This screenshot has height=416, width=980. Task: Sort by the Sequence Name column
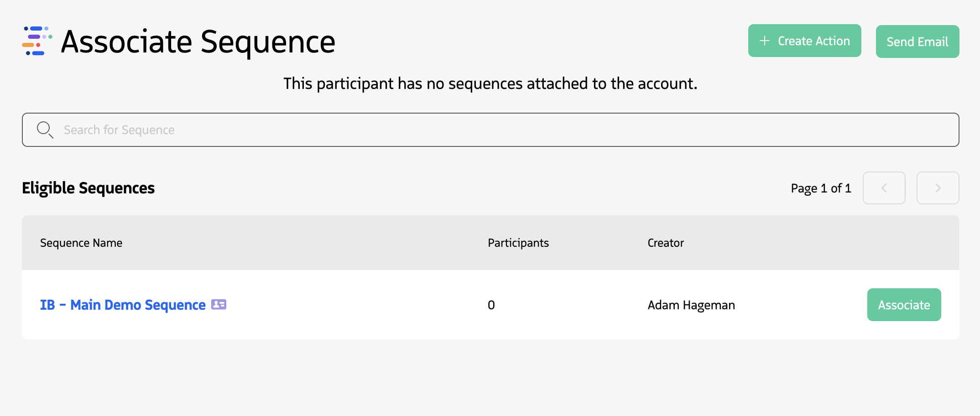[x=81, y=243]
